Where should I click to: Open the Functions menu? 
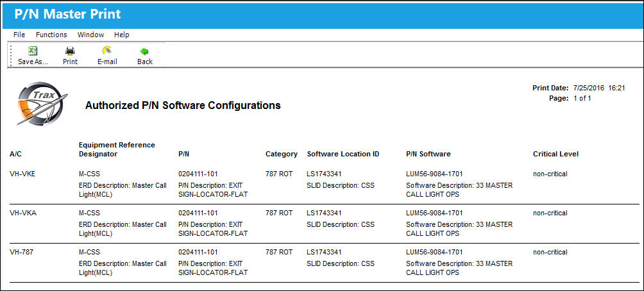coord(51,35)
